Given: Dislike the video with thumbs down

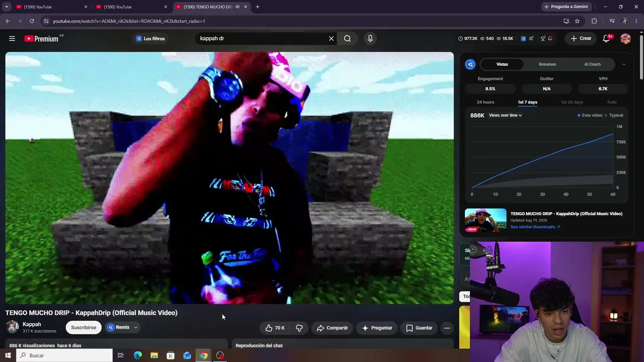Looking at the screenshot, I should (299, 328).
